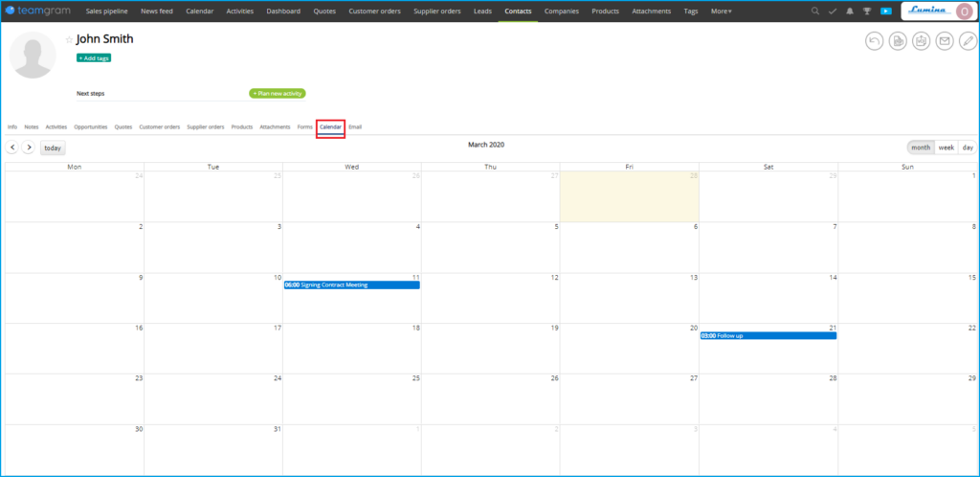The width and height of the screenshot is (980, 477).
Task: Switch to the Notes tab
Action: (x=32, y=126)
